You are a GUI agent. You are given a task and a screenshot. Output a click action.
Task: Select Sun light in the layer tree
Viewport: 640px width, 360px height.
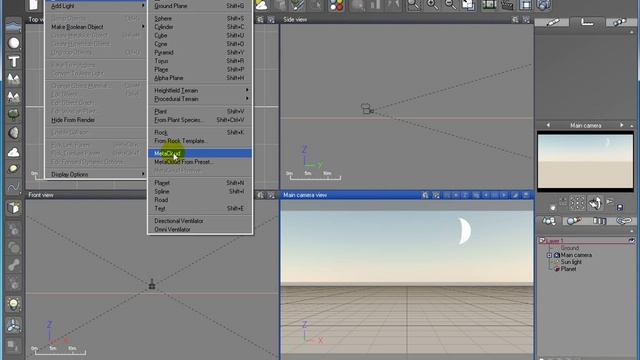(x=571, y=262)
